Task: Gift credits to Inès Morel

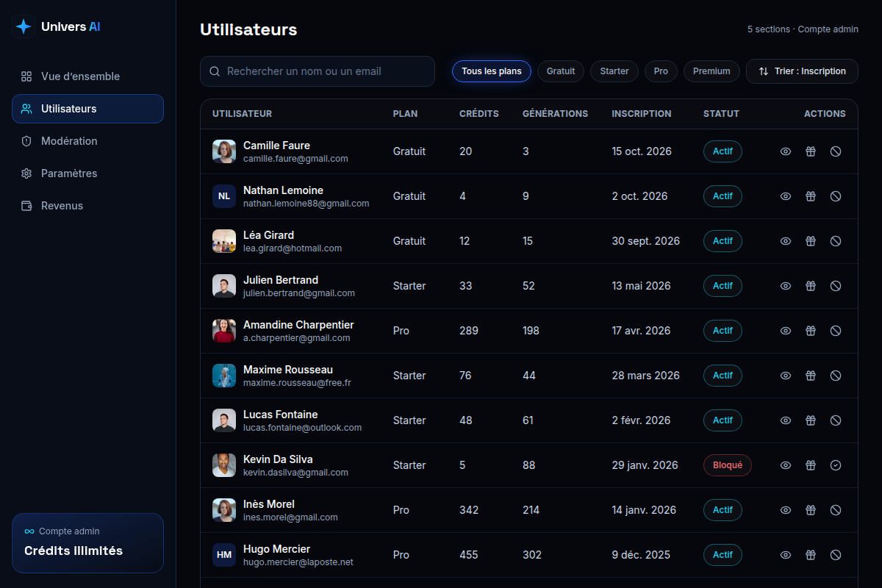Action: tap(811, 510)
